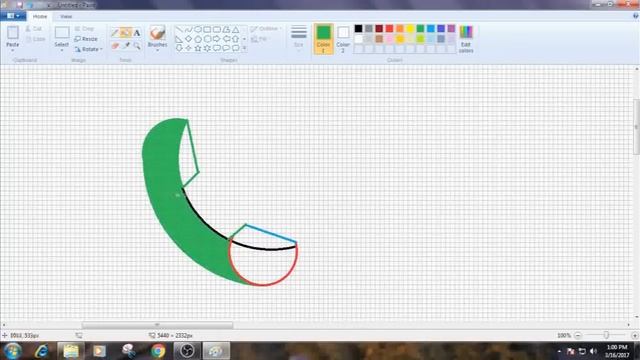This screenshot has height=360, width=640.
Task: Expand the Shapes gallery with the More arrow
Action: coord(244,48)
